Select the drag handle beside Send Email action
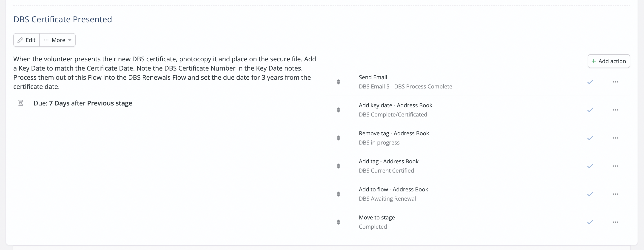The image size is (644, 250). 339,82
